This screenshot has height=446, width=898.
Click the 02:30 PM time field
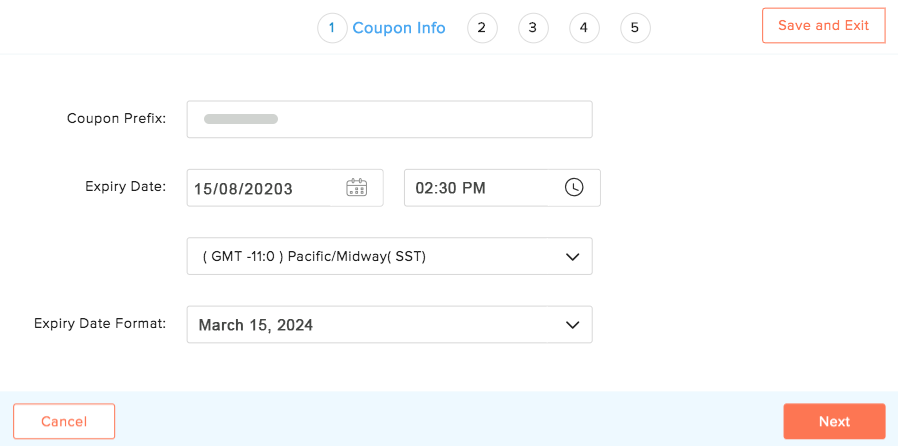coord(502,188)
